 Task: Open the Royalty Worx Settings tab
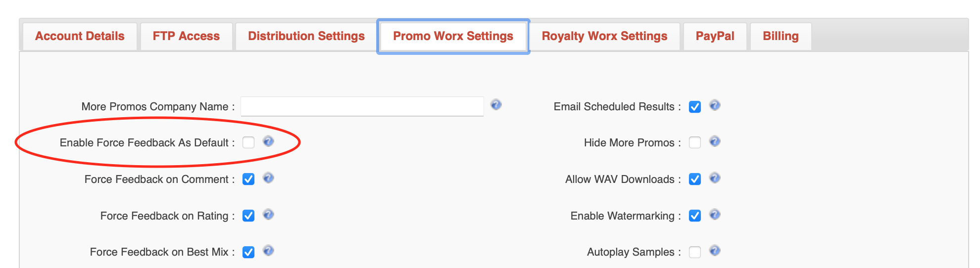click(x=604, y=36)
